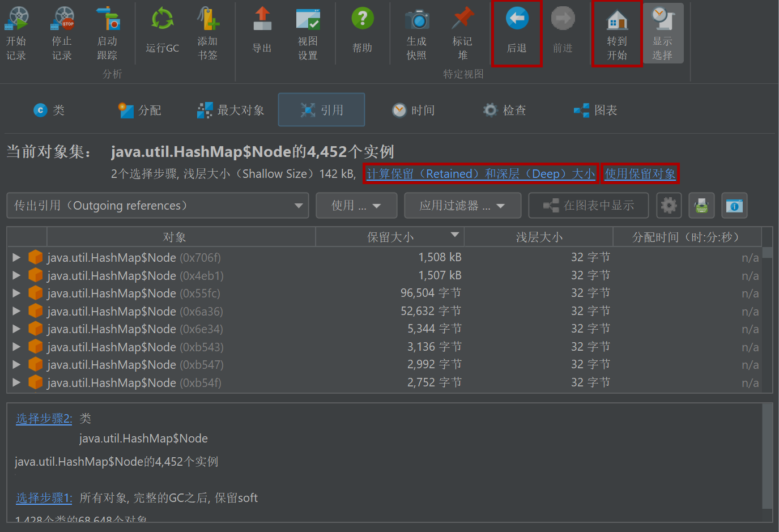Image resolution: width=779 pixels, height=532 pixels.
Task: Click the 使用保留对象 link
Action: (640, 174)
